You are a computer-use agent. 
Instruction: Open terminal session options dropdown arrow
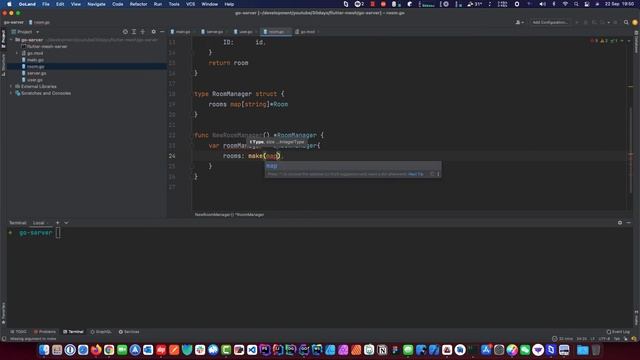pos(66,223)
